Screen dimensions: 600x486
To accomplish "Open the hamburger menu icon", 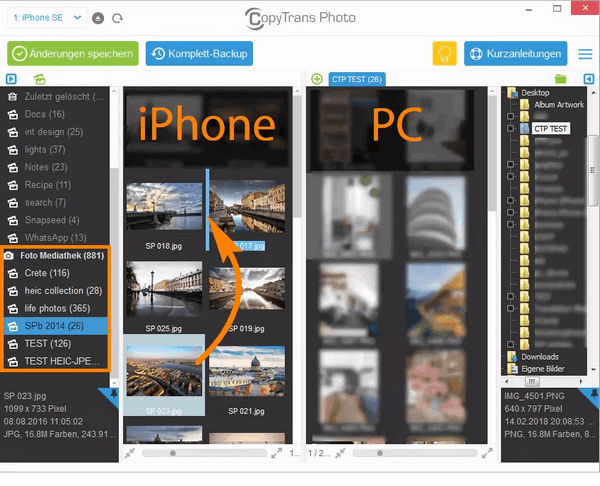I will tap(585, 53).
